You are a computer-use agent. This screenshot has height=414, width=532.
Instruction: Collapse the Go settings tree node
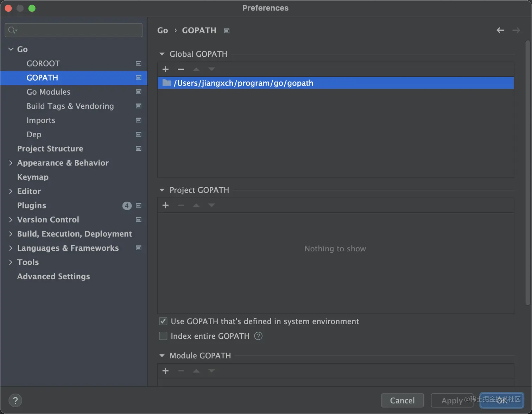point(11,49)
